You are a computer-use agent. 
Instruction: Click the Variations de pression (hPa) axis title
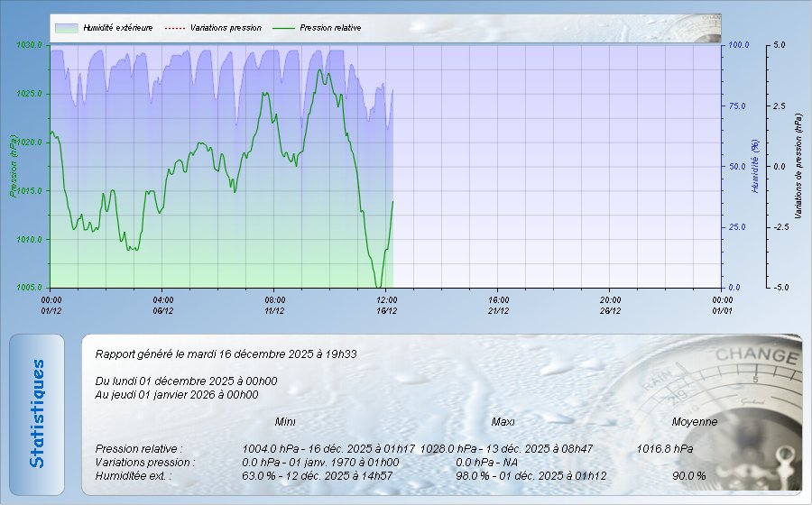pos(798,166)
